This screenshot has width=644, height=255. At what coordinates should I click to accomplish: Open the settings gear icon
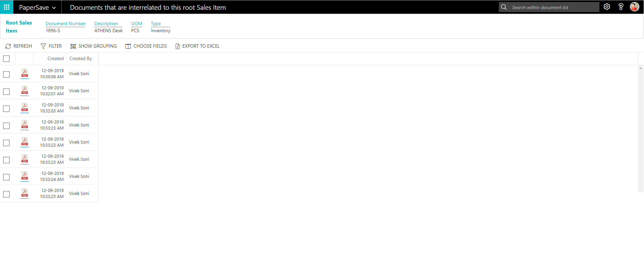[606, 7]
